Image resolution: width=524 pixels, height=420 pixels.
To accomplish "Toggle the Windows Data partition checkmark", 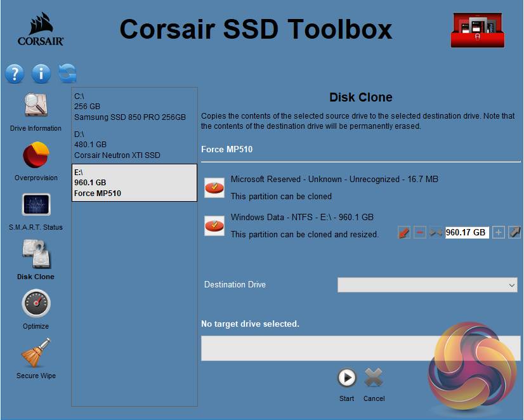I will tap(214, 225).
